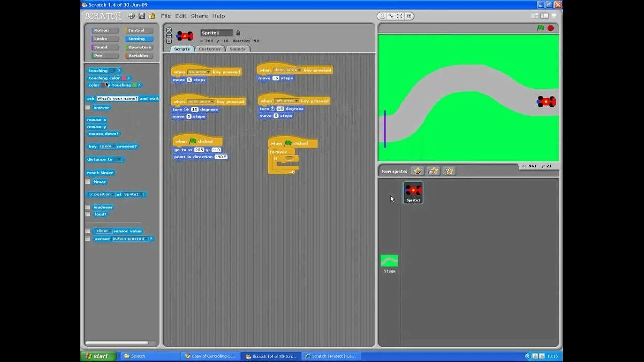The height and width of the screenshot is (362, 644).
Task: Select the duplicate stamp tool
Action: tap(383, 16)
